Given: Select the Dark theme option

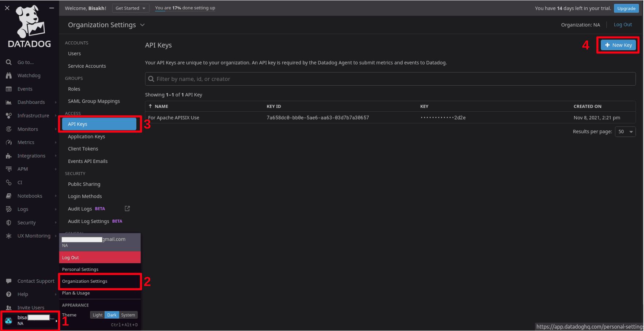Looking at the screenshot, I should (112, 315).
